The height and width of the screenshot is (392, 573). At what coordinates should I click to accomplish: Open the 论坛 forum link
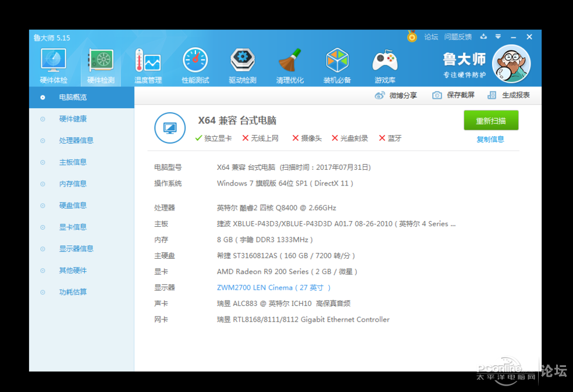pyautogui.click(x=431, y=37)
